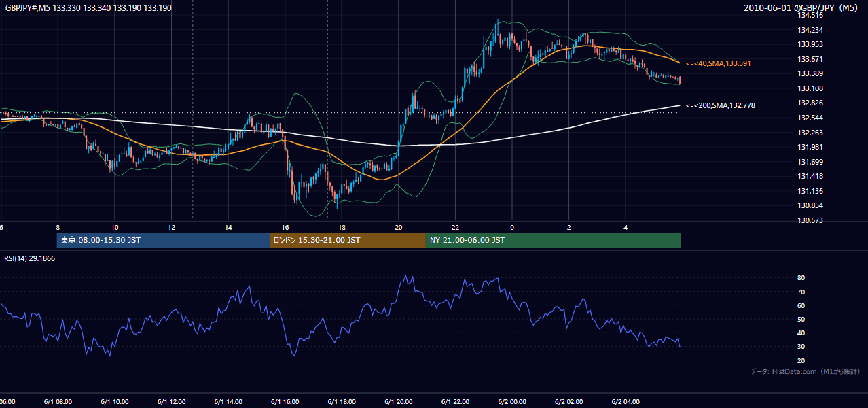Click RSI axis level 50
The width and height of the screenshot is (868, 408).
tap(801, 319)
